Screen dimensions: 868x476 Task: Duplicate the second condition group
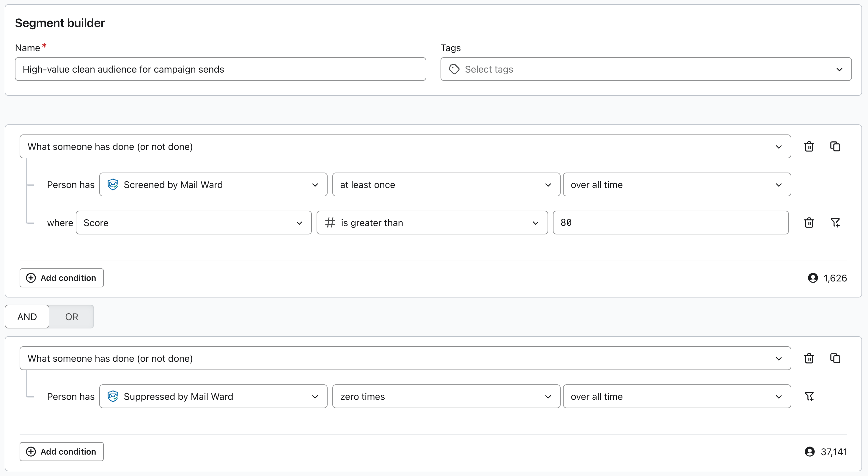click(x=835, y=358)
